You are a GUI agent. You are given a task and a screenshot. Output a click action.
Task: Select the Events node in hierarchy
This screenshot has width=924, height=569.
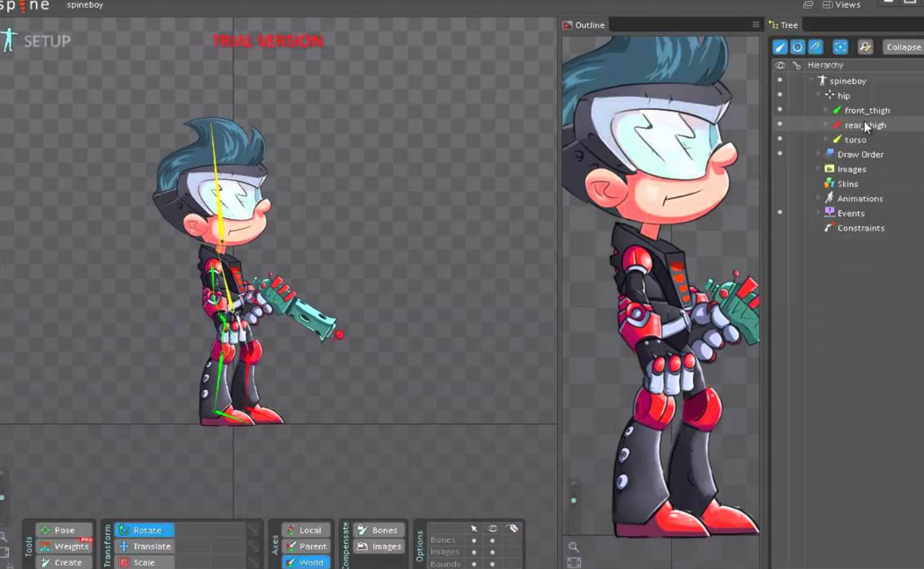[x=851, y=213]
